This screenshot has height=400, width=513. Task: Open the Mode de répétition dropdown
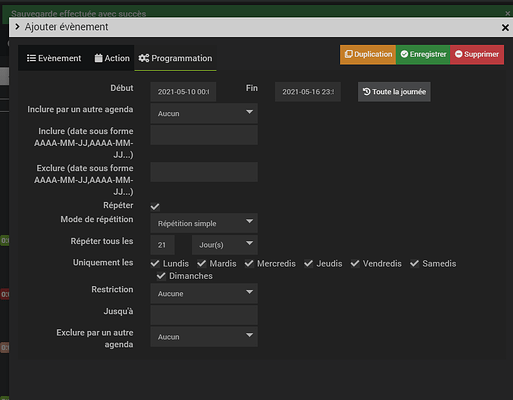(x=204, y=223)
